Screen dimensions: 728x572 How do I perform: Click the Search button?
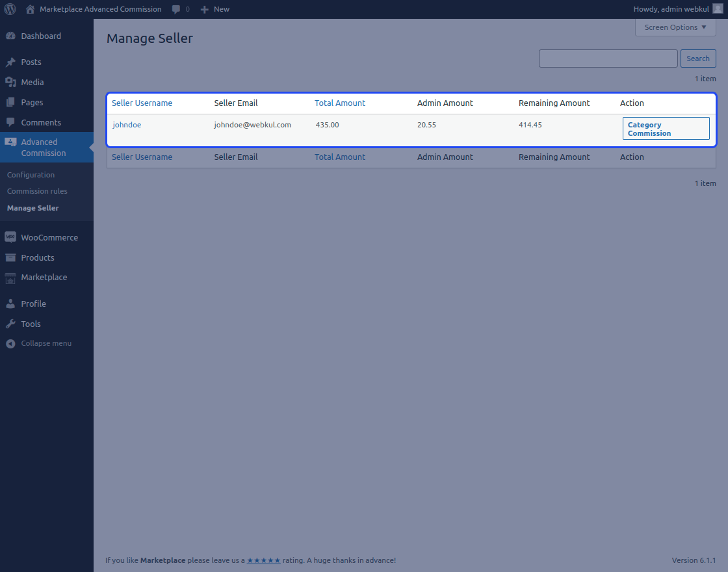tap(698, 58)
